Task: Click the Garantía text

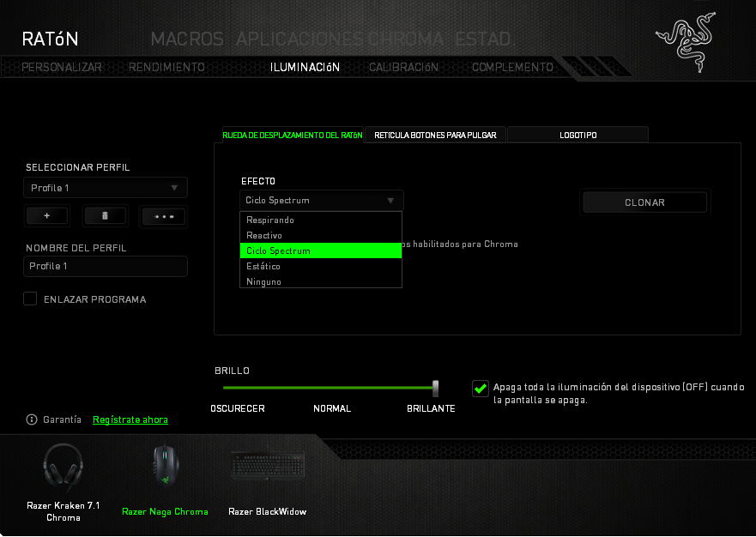Action: (x=62, y=419)
